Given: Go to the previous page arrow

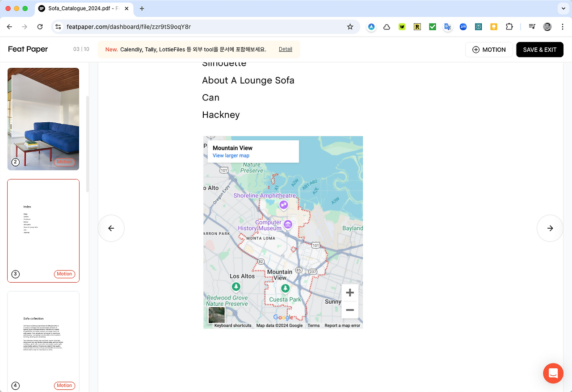Looking at the screenshot, I should tap(111, 228).
